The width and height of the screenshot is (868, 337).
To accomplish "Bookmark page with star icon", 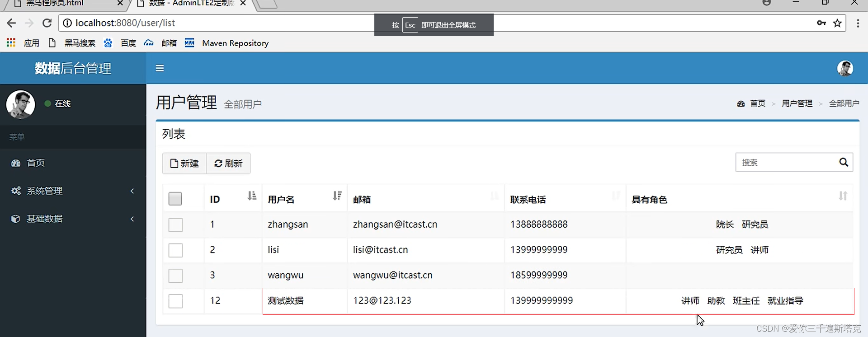I will point(837,23).
